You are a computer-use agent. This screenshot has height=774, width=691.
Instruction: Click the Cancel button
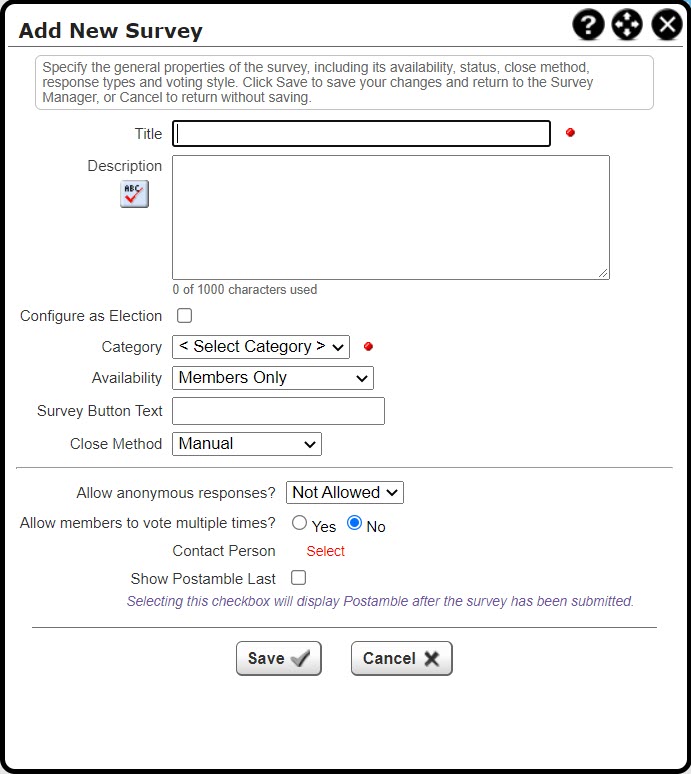tap(402, 658)
